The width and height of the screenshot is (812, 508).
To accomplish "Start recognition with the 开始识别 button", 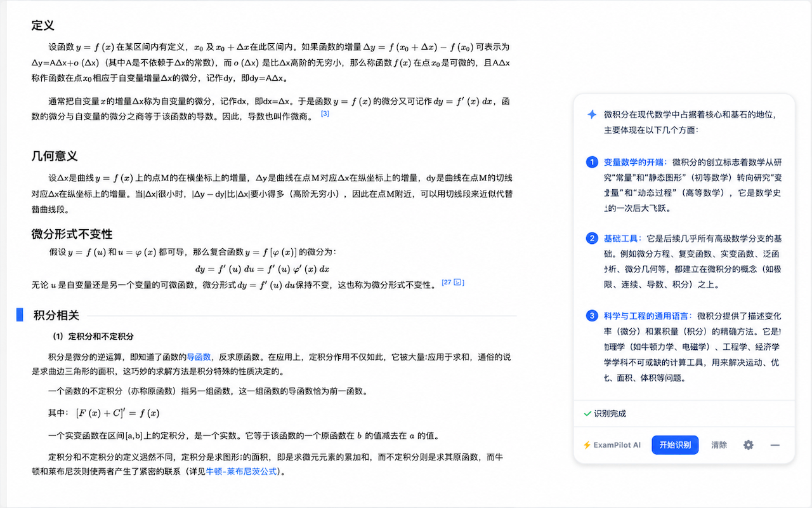I will 675,445.
